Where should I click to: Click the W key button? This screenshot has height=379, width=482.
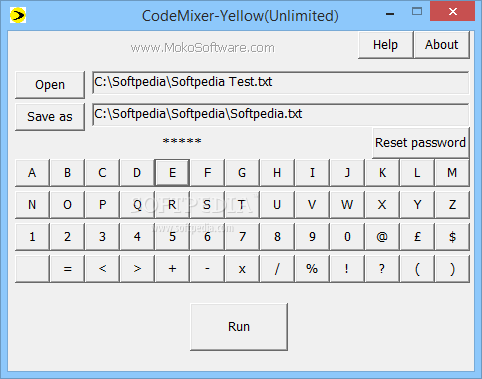[x=347, y=205]
